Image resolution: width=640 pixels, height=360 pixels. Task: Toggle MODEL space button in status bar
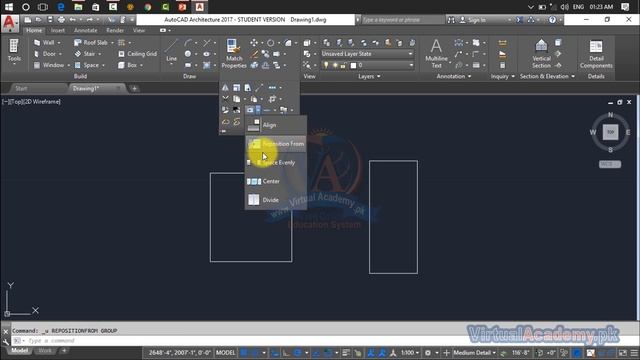click(225, 353)
